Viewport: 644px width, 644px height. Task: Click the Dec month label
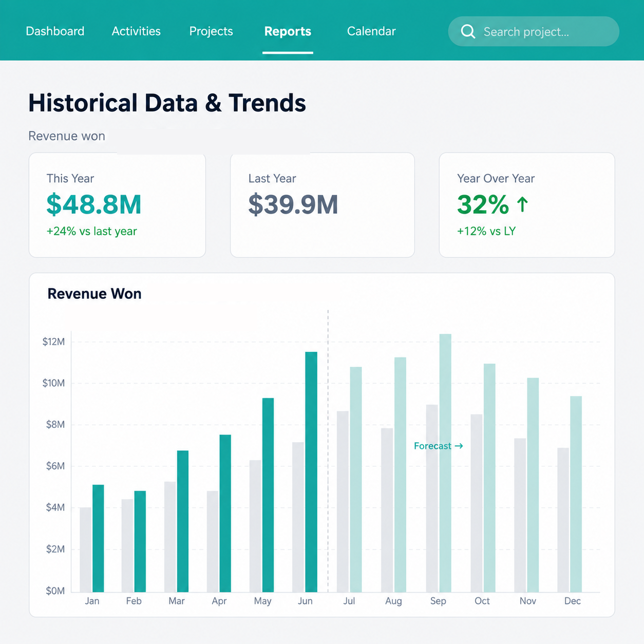click(573, 601)
